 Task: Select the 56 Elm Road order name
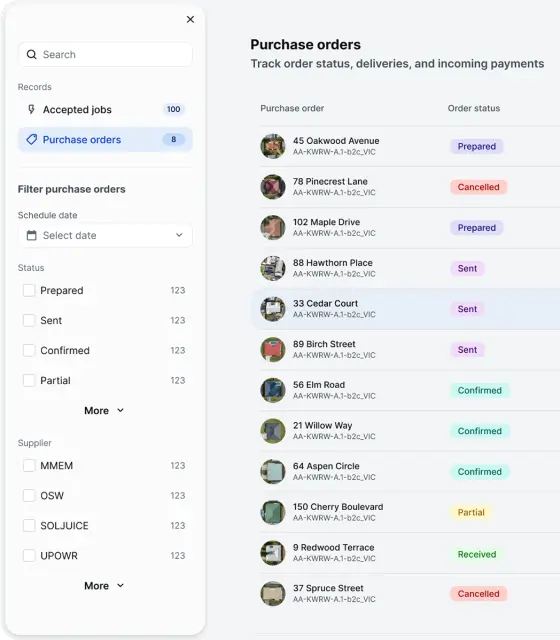pyautogui.click(x=318, y=384)
